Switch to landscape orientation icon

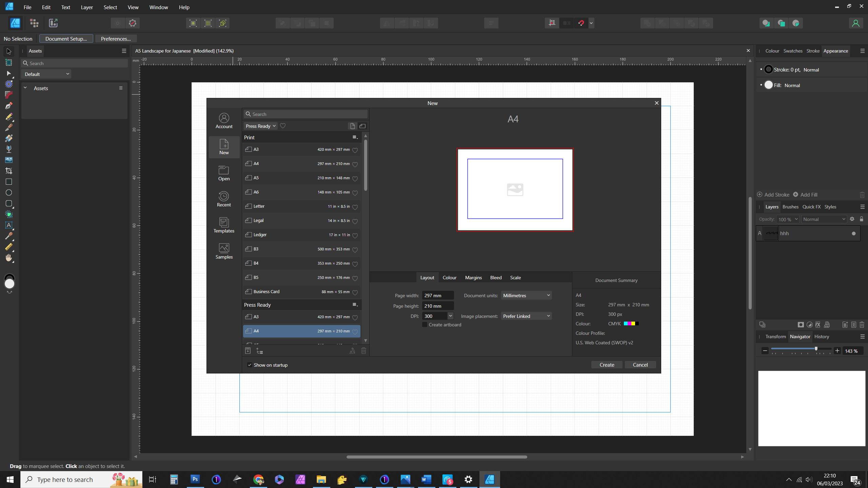pos(362,126)
